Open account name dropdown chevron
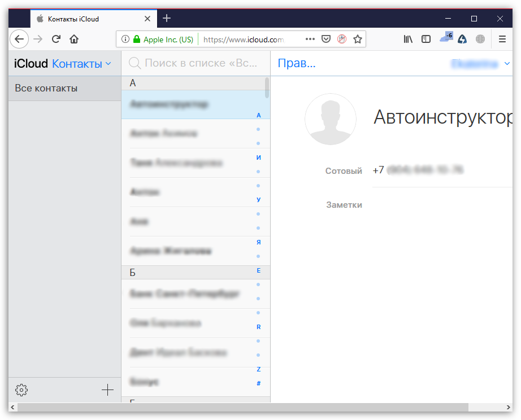The image size is (521, 420). click(507, 63)
